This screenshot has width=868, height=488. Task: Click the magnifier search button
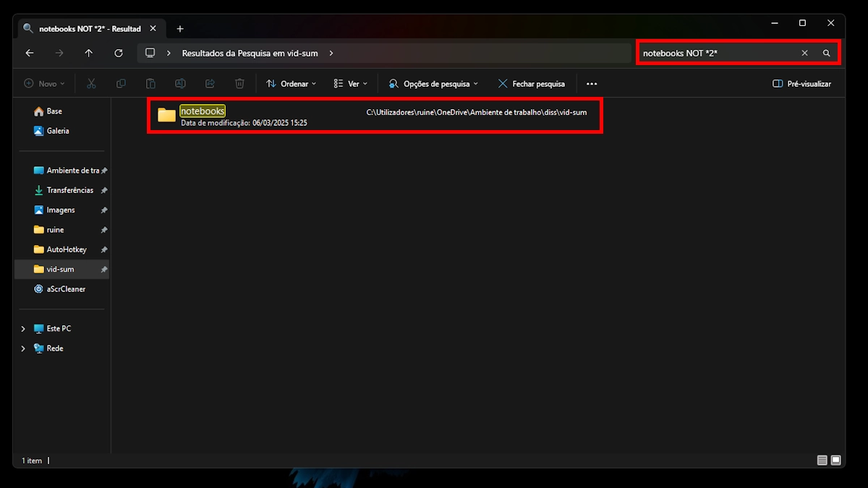[x=826, y=53]
